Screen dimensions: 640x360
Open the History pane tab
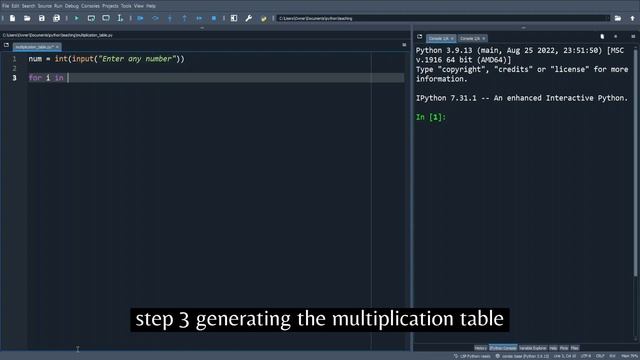coord(480,348)
